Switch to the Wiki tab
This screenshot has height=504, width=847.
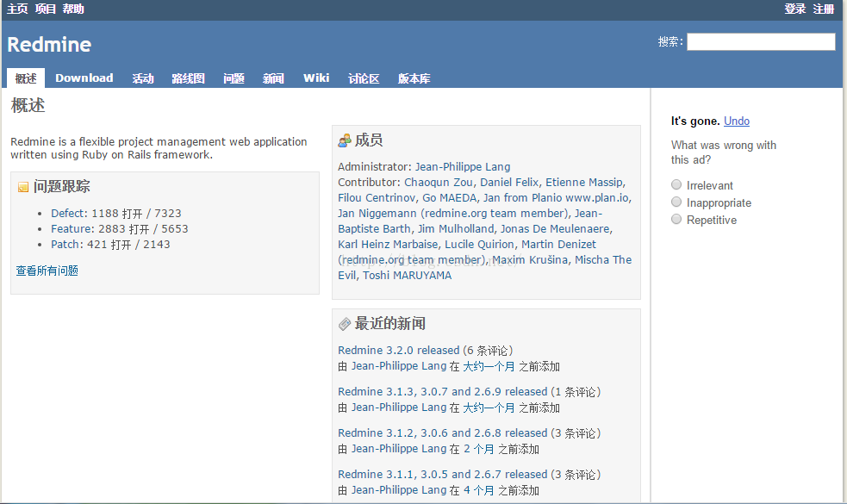point(316,78)
